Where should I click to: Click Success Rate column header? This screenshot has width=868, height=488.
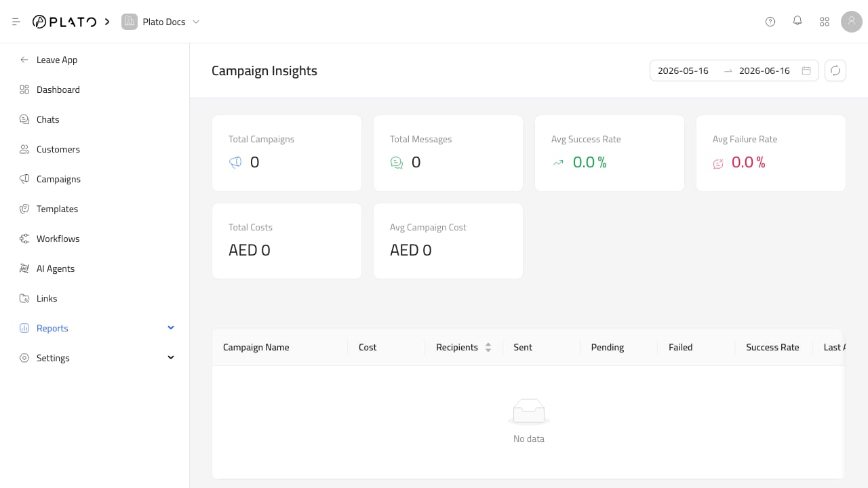click(772, 347)
